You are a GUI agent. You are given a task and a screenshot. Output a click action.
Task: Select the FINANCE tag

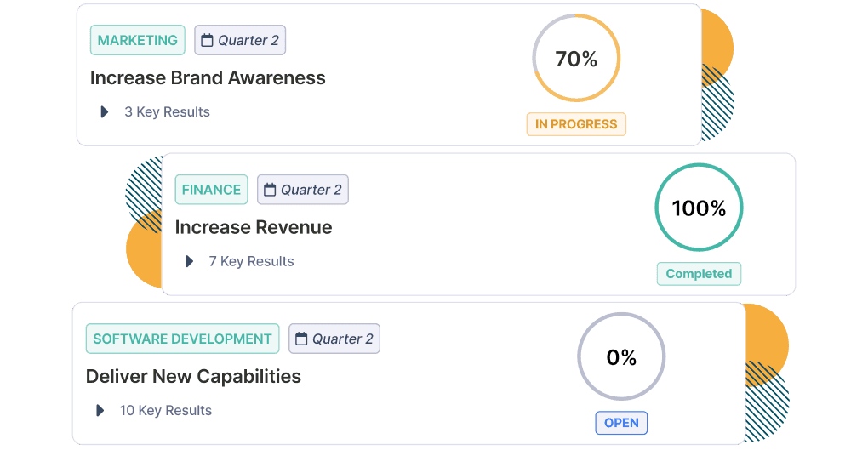211,190
